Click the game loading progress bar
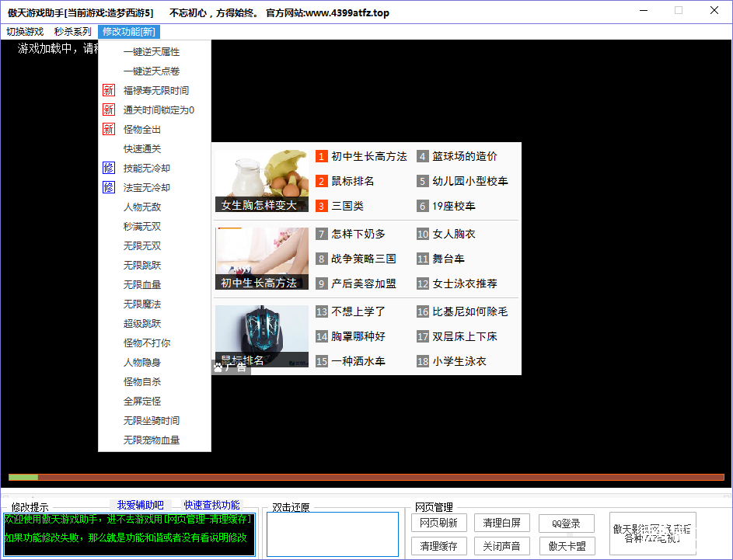 tap(367, 478)
